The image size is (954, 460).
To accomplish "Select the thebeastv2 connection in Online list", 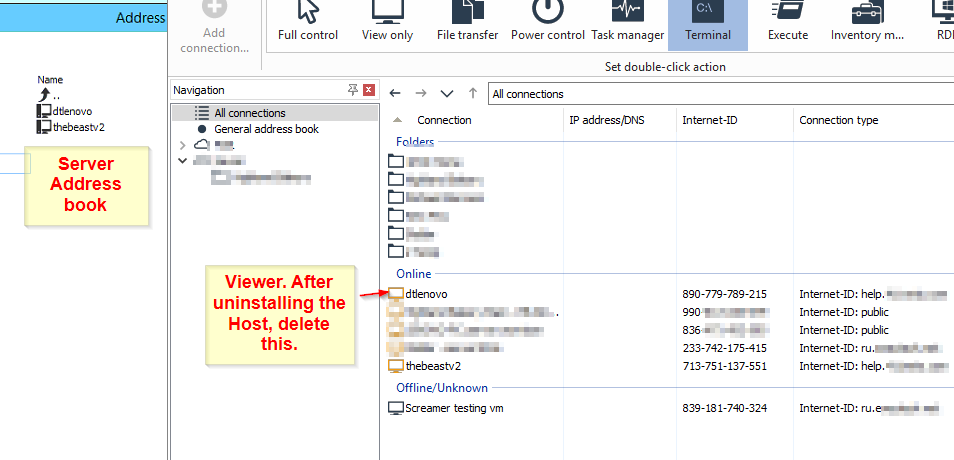I will pos(433,366).
